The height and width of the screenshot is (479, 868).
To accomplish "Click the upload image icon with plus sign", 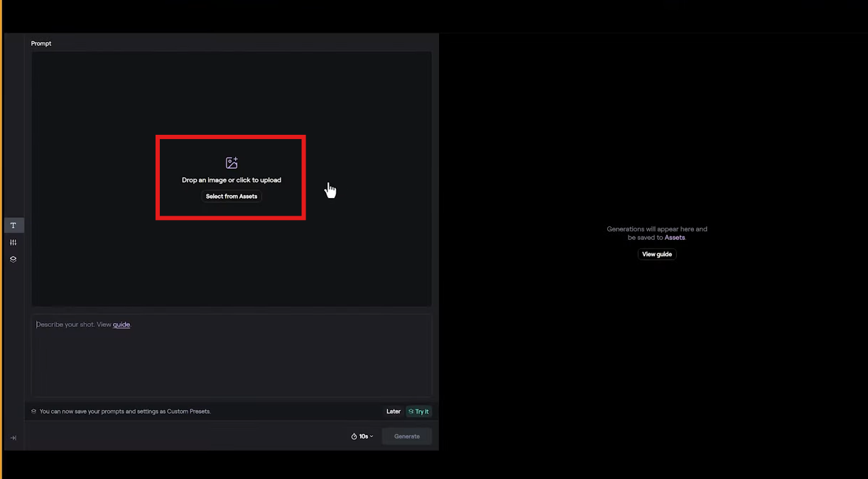I will pyautogui.click(x=232, y=163).
